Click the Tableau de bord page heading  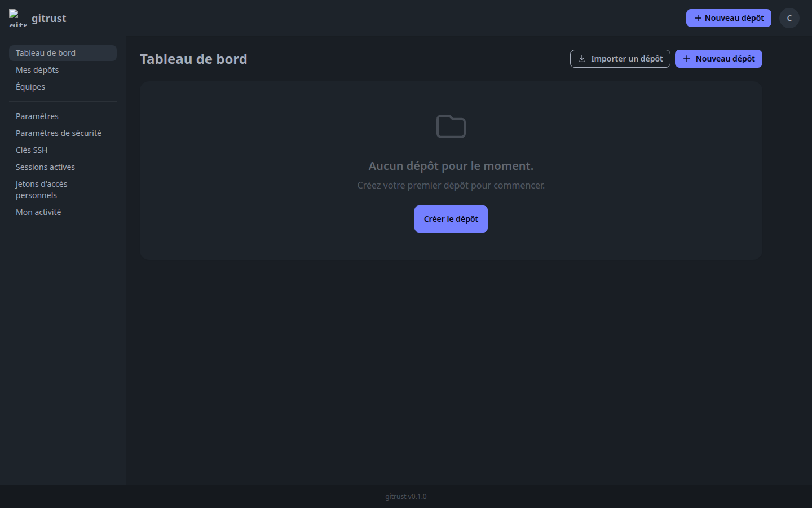(193, 59)
